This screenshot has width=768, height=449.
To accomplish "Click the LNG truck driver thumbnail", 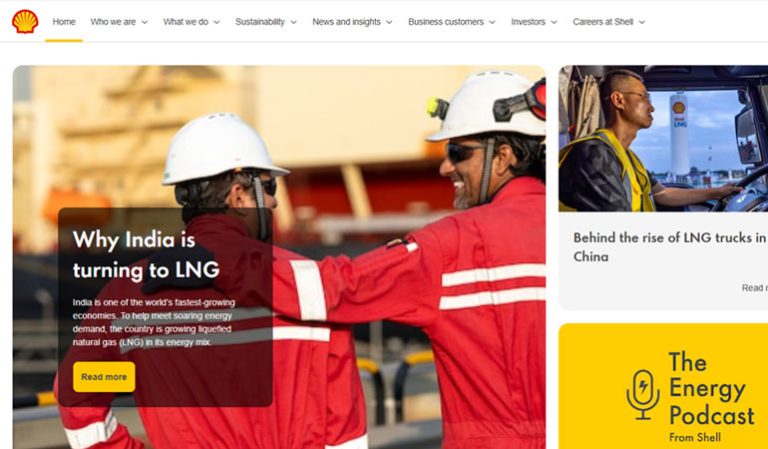I will [663, 139].
